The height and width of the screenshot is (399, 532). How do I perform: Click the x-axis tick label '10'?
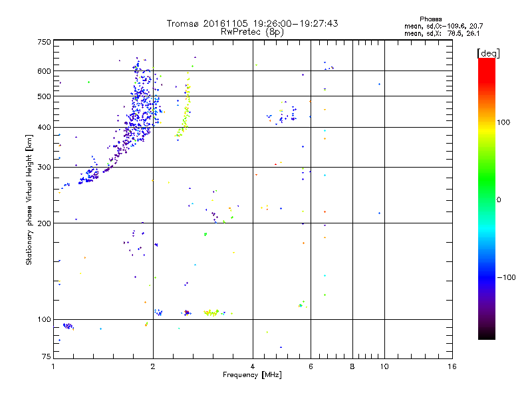(x=384, y=366)
